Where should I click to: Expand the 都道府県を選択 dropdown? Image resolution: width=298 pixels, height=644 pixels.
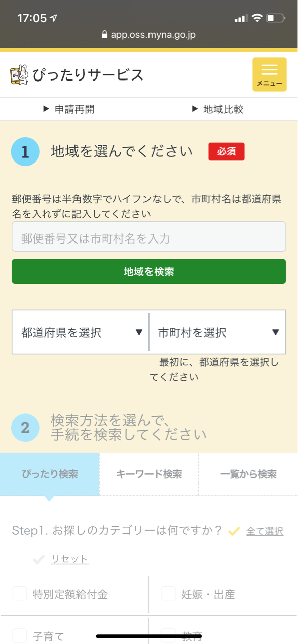(x=81, y=332)
